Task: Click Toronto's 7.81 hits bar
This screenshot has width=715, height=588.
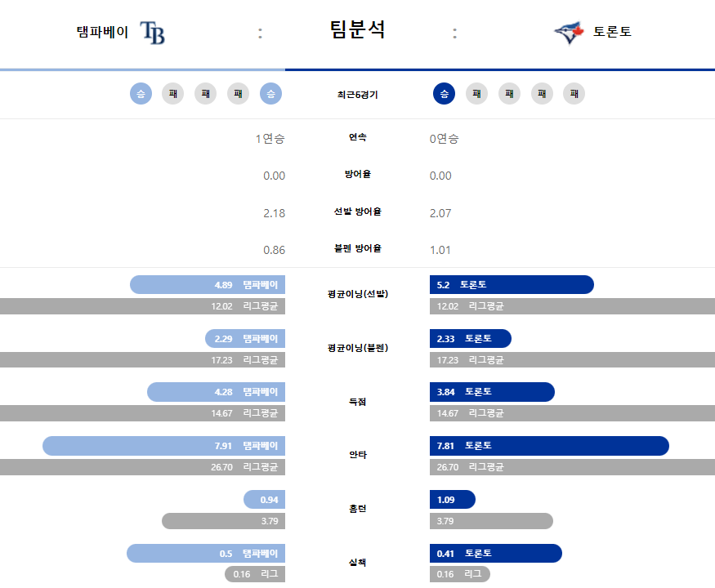Action: [x=549, y=446]
